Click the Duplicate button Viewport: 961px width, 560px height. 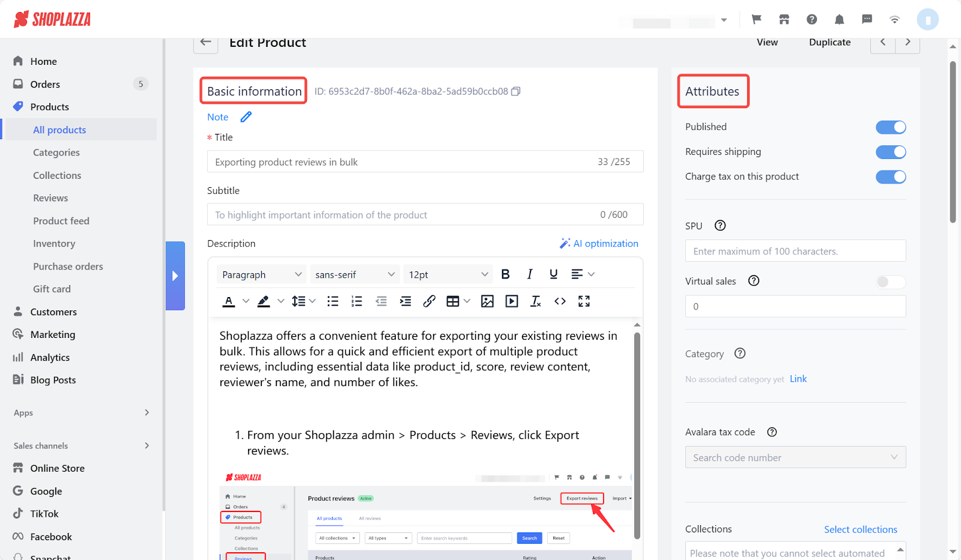click(x=829, y=42)
